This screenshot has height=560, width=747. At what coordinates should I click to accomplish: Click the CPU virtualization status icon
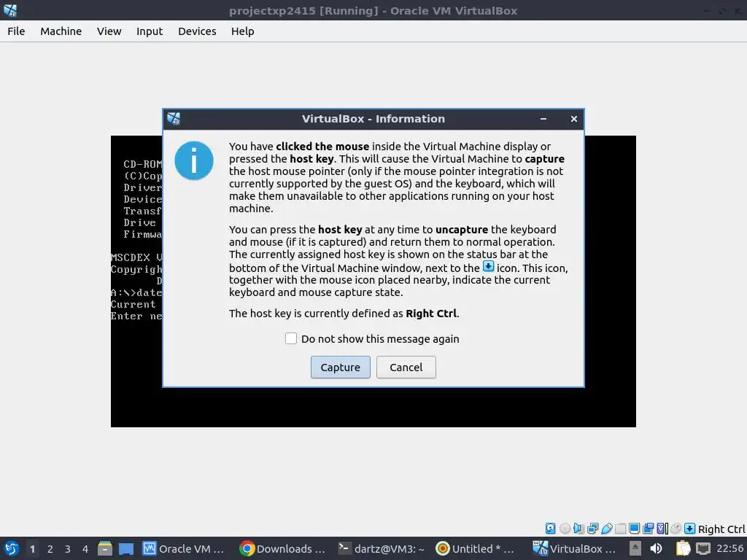(662, 528)
